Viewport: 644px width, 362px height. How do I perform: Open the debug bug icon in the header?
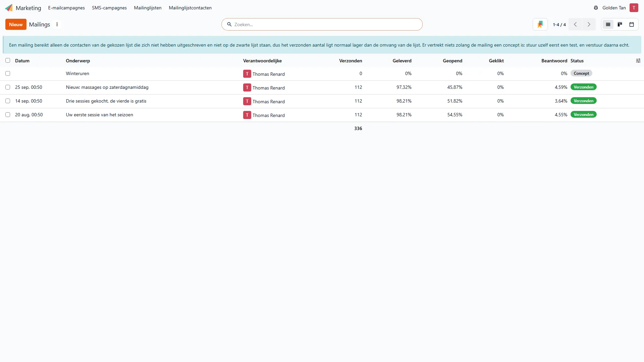click(596, 8)
